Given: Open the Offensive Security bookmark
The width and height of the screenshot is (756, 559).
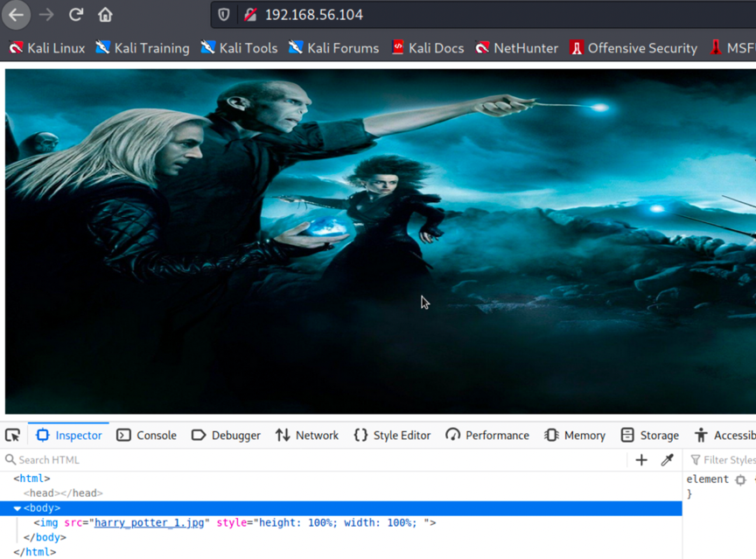Looking at the screenshot, I should click(x=633, y=48).
